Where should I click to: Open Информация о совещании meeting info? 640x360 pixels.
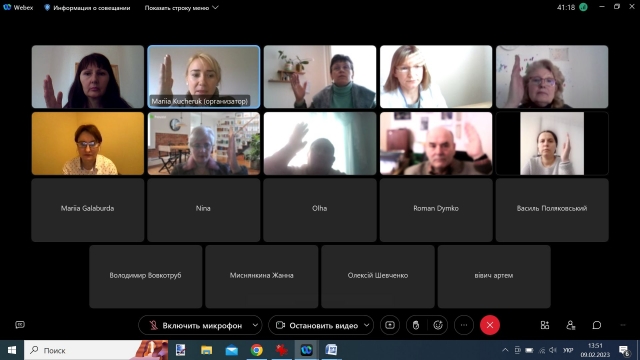[x=87, y=8]
